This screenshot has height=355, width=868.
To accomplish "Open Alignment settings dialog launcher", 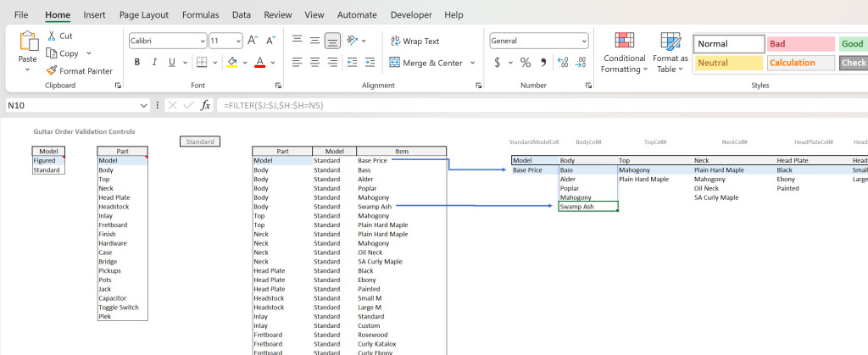I will tap(478, 86).
